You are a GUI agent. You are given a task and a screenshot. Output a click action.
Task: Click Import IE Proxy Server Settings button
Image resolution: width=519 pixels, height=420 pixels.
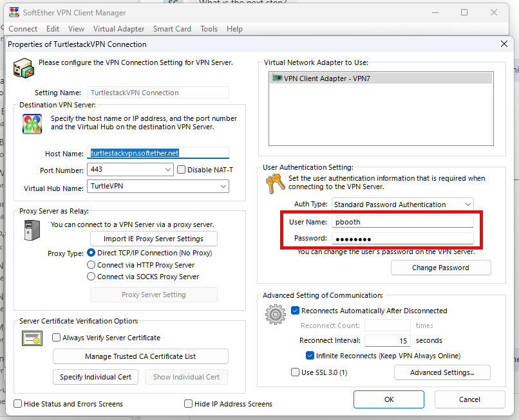[x=154, y=239]
